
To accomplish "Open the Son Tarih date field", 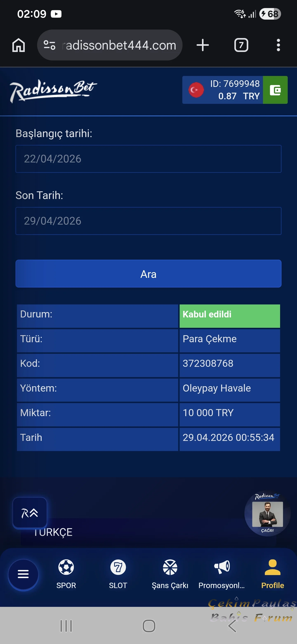I will click(148, 221).
